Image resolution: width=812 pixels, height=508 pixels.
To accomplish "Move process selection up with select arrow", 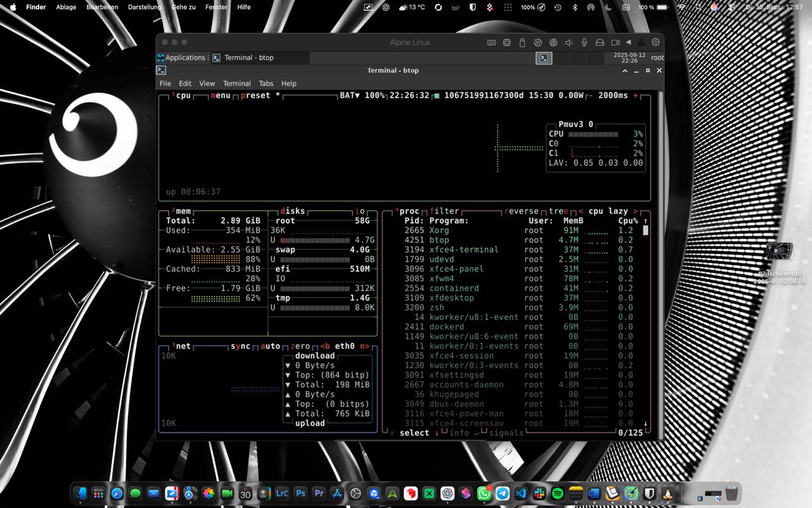I will point(392,433).
